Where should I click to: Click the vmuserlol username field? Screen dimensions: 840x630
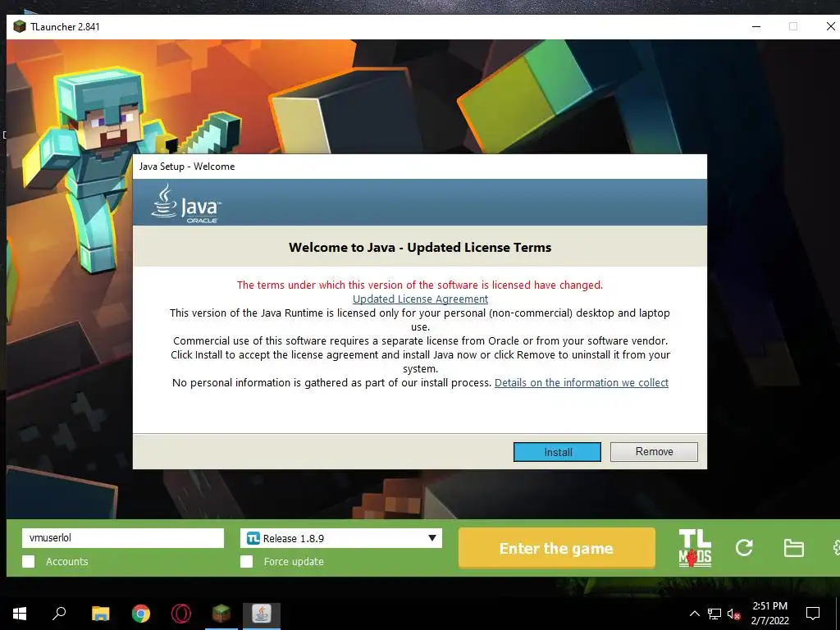click(123, 538)
